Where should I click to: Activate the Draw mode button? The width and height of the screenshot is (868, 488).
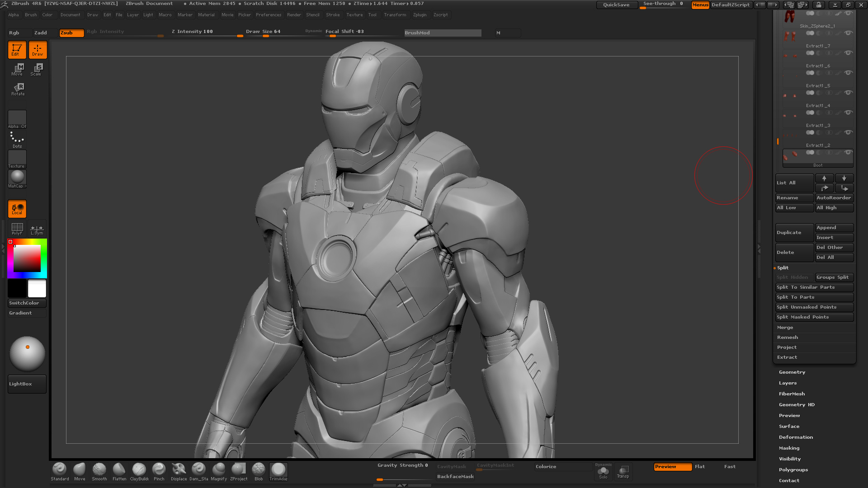[38, 50]
